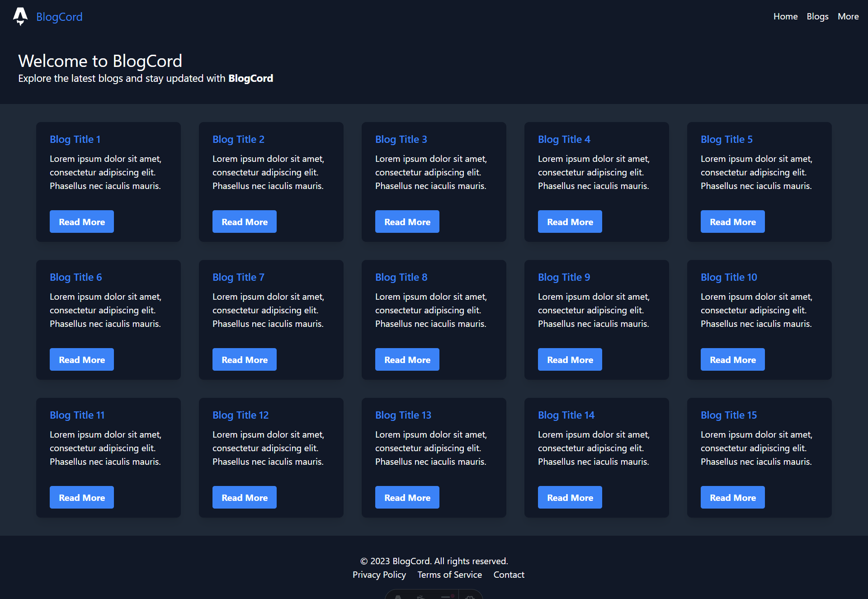Viewport: 868px width, 599px height.
Task: Open the Terms of Service link
Action: [x=449, y=575]
